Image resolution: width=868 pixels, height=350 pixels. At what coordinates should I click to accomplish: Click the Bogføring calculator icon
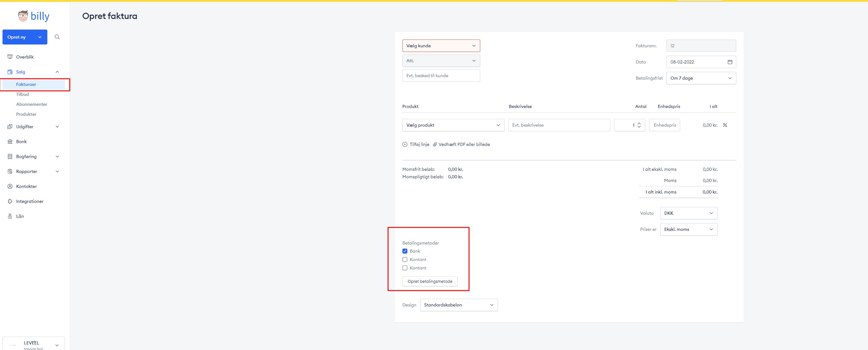coord(10,156)
